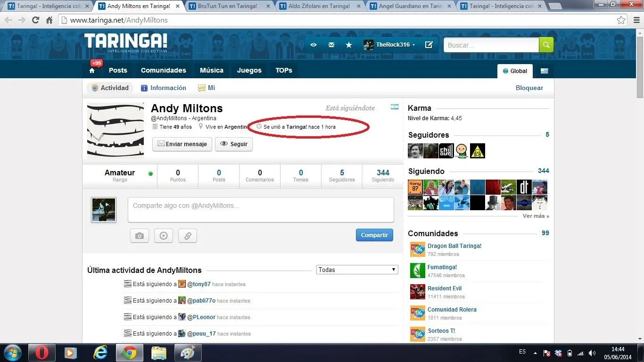
Task: Reload the page with the refresh icon
Action: tap(35, 20)
